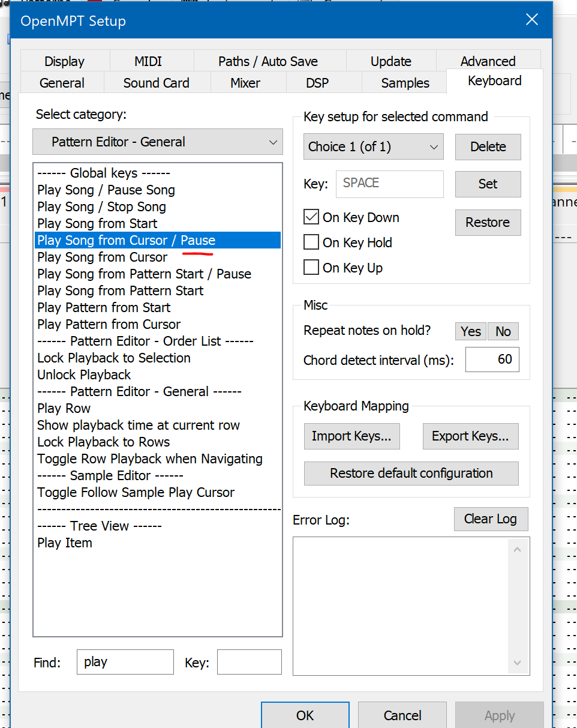This screenshot has width=577, height=728.
Task: Tick the On Key Up checkbox
Action: click(x=311, y=268)
